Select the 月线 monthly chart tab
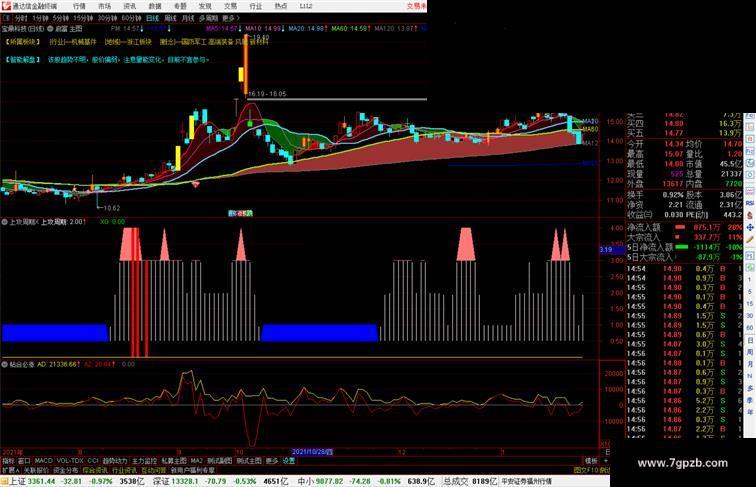This screenshot has width=756, height=487. pyautogui.click(x=188, y=18)
